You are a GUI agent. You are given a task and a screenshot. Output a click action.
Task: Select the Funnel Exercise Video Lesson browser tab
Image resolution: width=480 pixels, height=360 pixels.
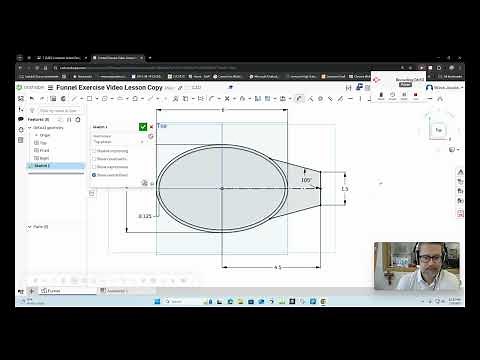[x=117, y=58]
